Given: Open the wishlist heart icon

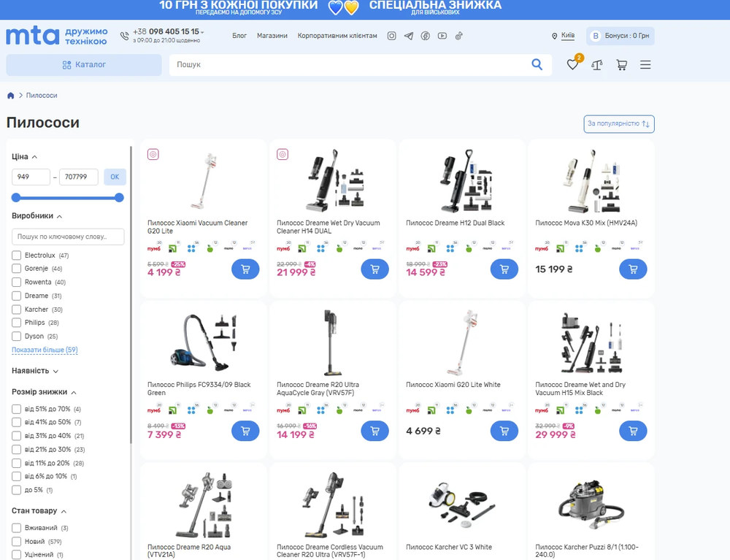Looking at the screenshot, I should point(572,65).
